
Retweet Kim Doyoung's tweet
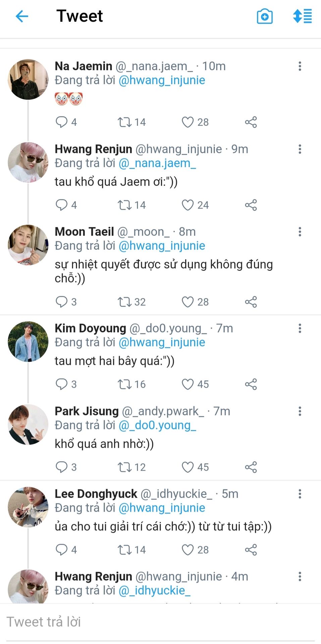click(124, 384)
